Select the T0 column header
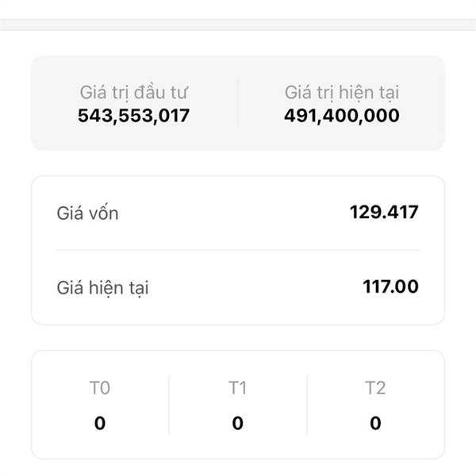Viewport: 476px width, 476px height. pyautogui.click(x=100, y=388)
